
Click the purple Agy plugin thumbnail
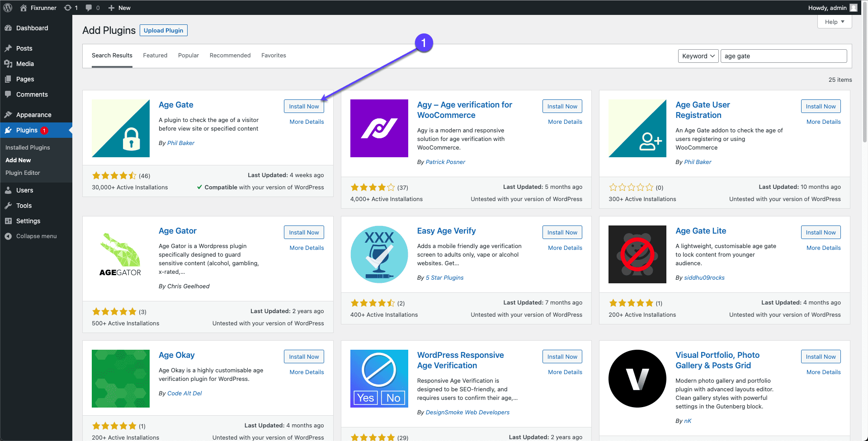click(379, 128)
